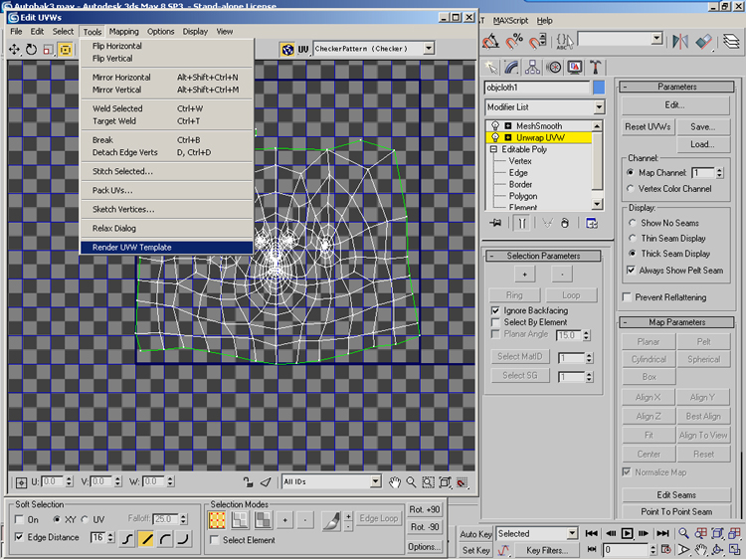Click the Pan hand tool in UV editor
The width and height of the screenshot is (746, 560).
point(396,481)
